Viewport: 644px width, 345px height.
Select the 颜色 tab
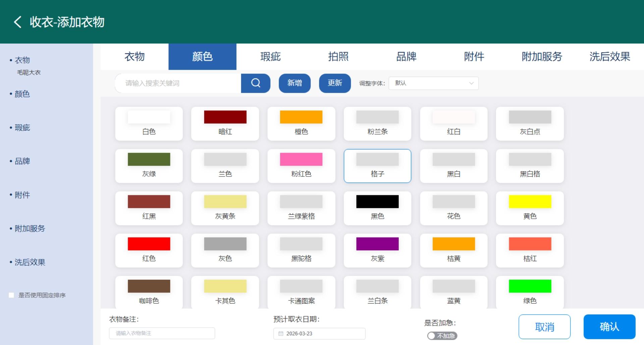pyautogui.click(x=202, y=57)
